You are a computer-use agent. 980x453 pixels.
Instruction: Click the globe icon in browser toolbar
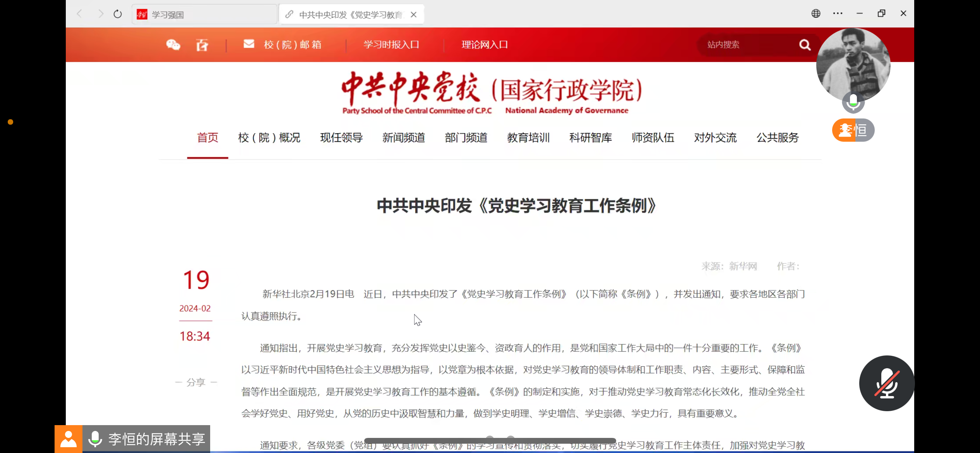tap(816, 14)
